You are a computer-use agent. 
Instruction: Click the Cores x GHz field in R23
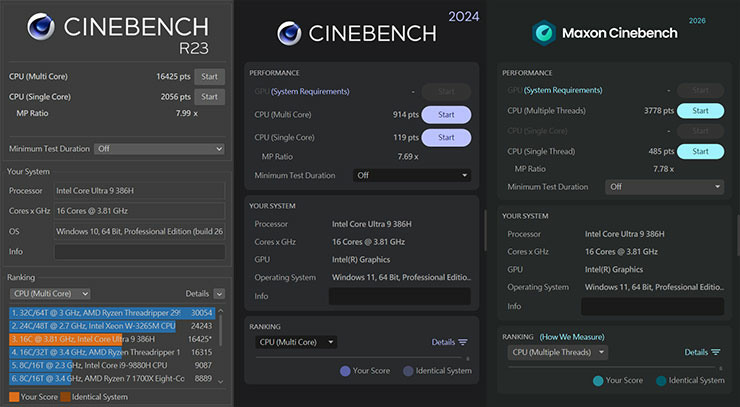pos(140,211)
